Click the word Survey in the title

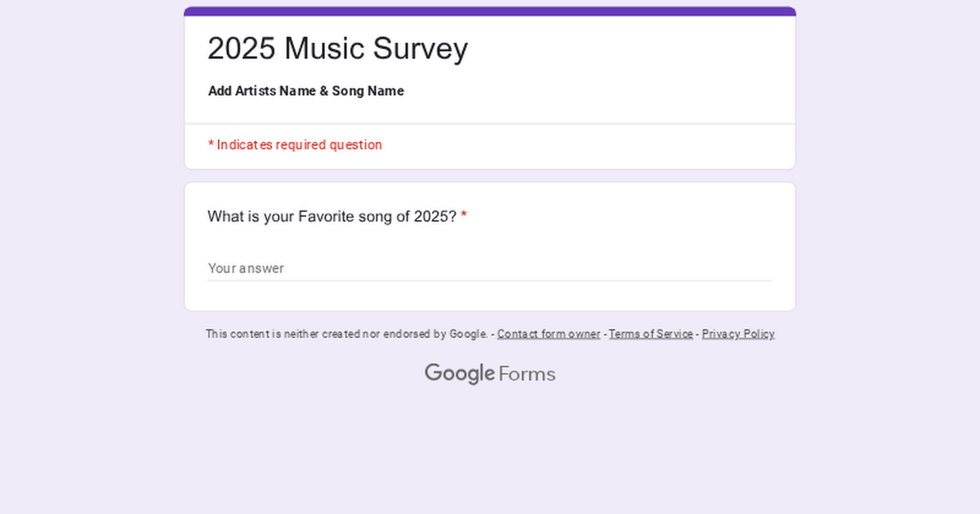pyautogui.click(x=421, y=49)
